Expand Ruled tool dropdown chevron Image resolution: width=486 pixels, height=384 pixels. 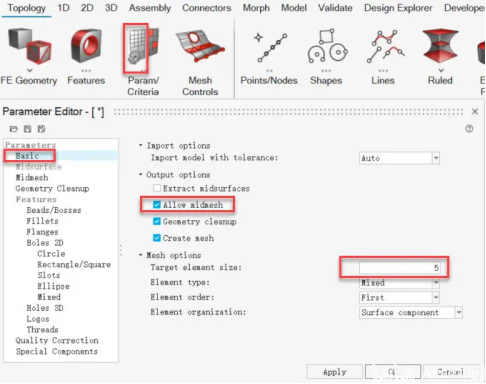(x=441, y=70)
